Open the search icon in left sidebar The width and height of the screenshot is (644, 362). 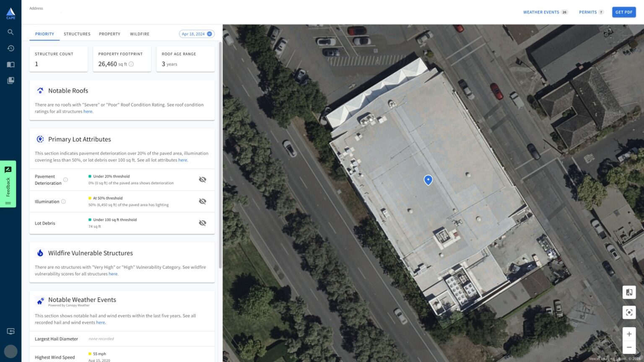click(10, 32)
